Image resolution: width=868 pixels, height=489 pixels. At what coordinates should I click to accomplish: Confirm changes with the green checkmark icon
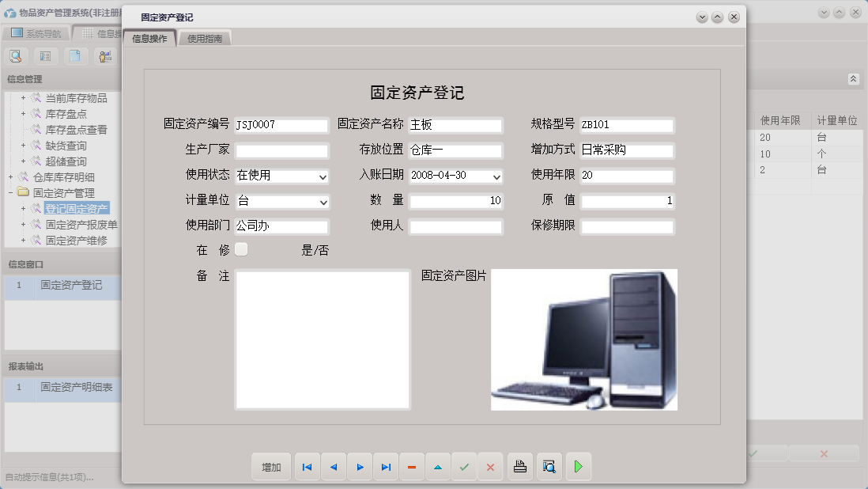pyautogui.click(x=464, y=467)
